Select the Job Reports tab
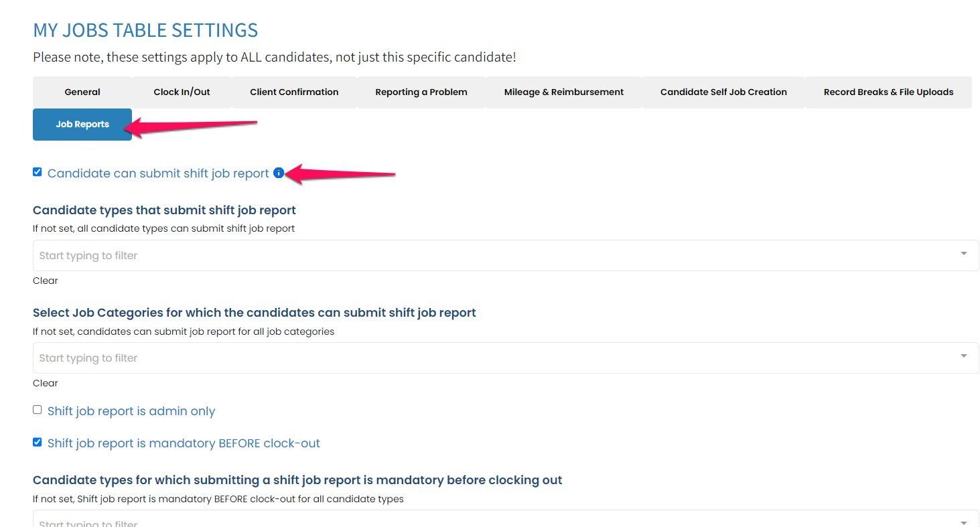 82,125
